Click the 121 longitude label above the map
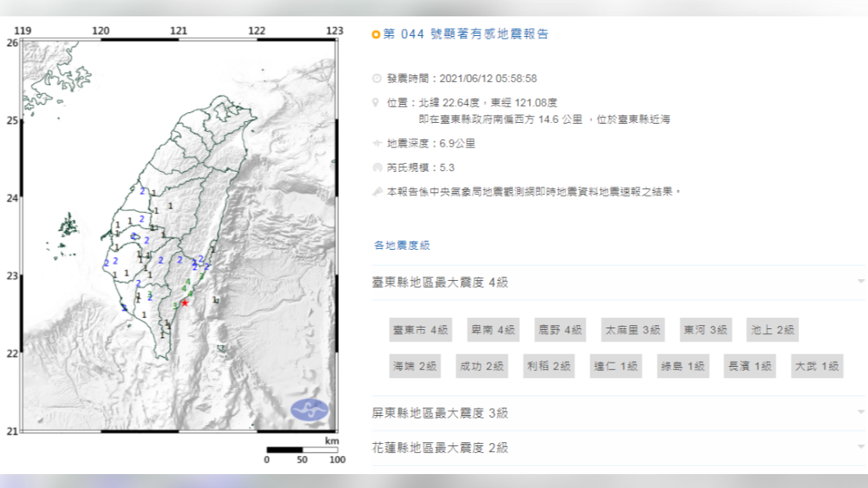Viewport: 868px width, 488px height. (179, 31)
